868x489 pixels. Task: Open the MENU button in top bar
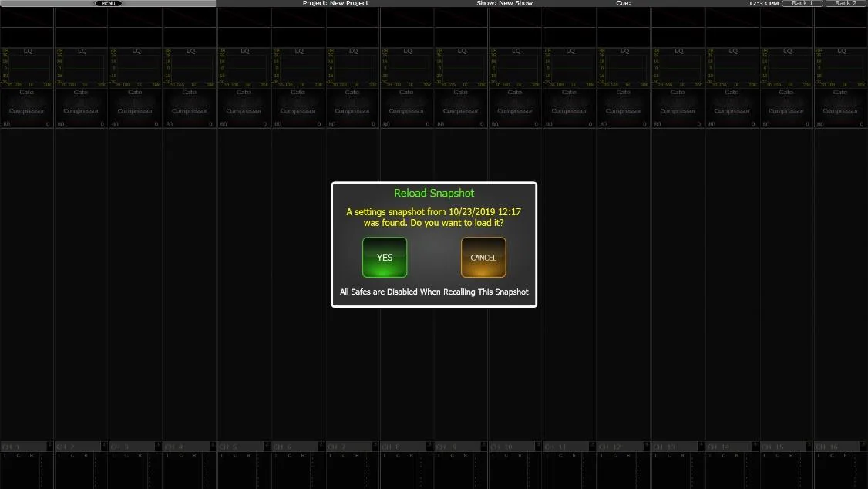(x=108, y=3)
